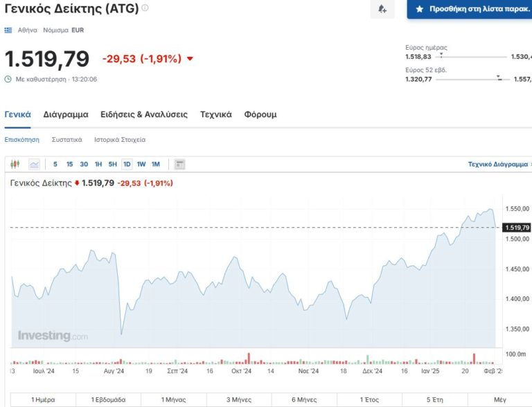This screenshot has width=532, height=407.
Task: Switch chart to area line view
Action: [34, 164]
